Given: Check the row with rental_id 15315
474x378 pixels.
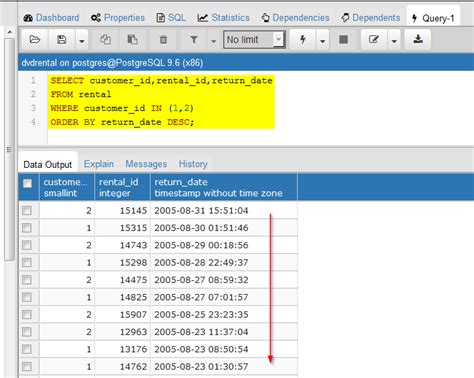Looking at the screenshot, I should 27,228.
